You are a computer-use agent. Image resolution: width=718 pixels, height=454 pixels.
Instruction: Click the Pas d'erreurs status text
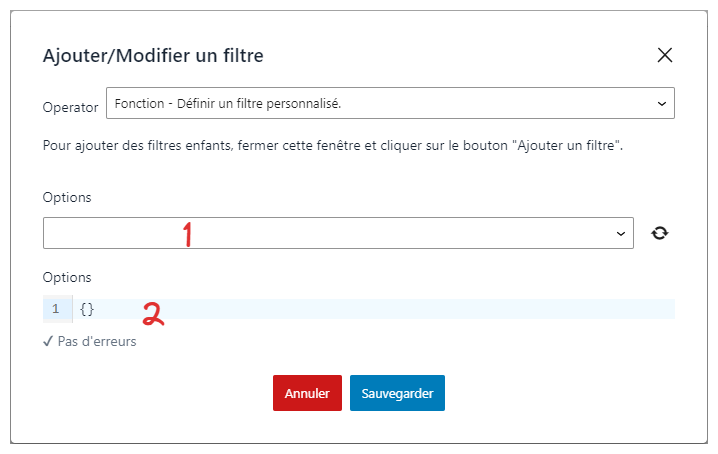(97, 341)
